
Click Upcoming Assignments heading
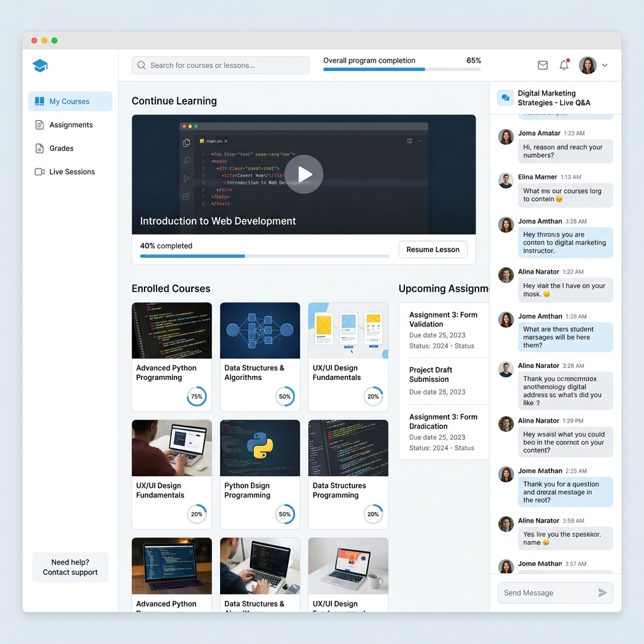point(443,288)
